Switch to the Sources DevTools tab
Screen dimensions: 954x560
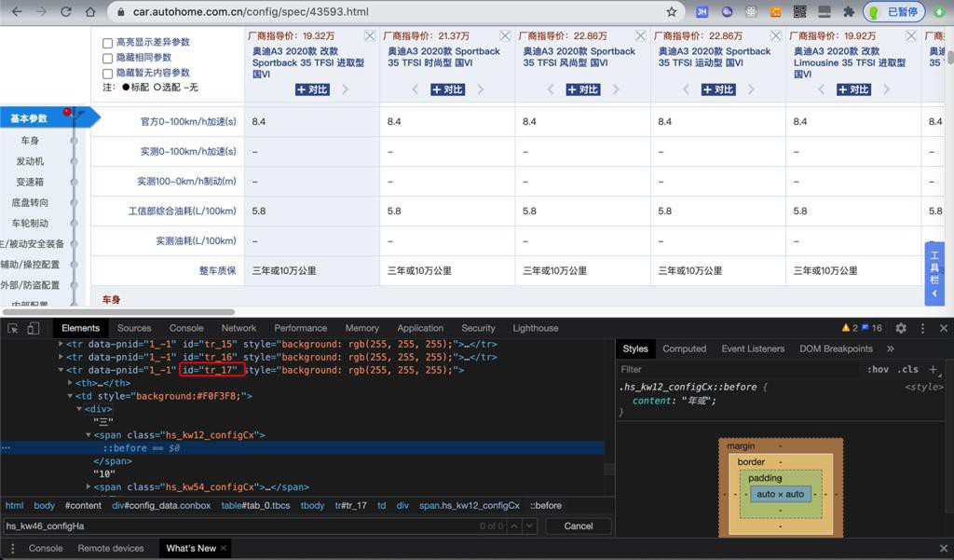point(134,328)
